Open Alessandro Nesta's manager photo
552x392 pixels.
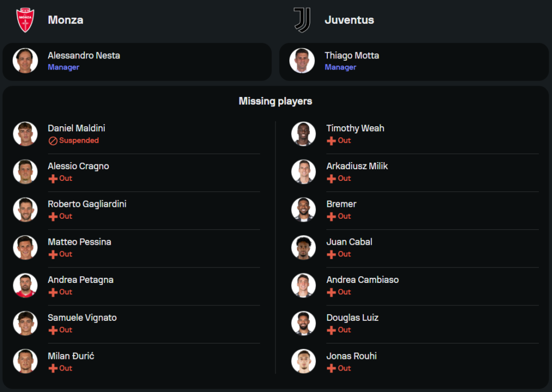pos(25,61)
